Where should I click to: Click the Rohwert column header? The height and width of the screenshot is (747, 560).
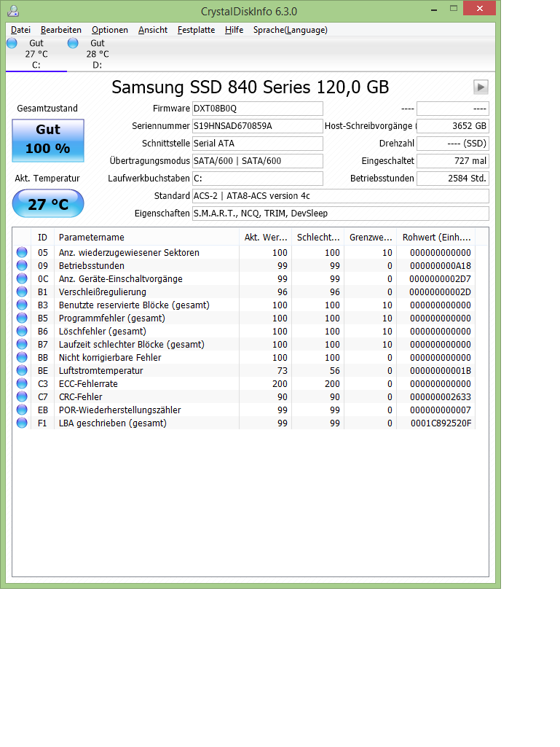(435, 237)
